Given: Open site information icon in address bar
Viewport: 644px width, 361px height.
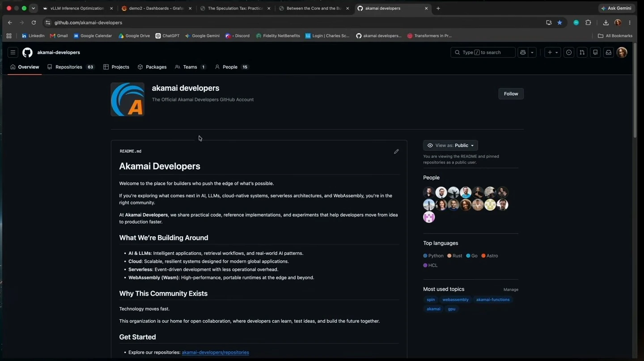Looking at the screenshot, I should pyautogui.click(x=48, y=22).
